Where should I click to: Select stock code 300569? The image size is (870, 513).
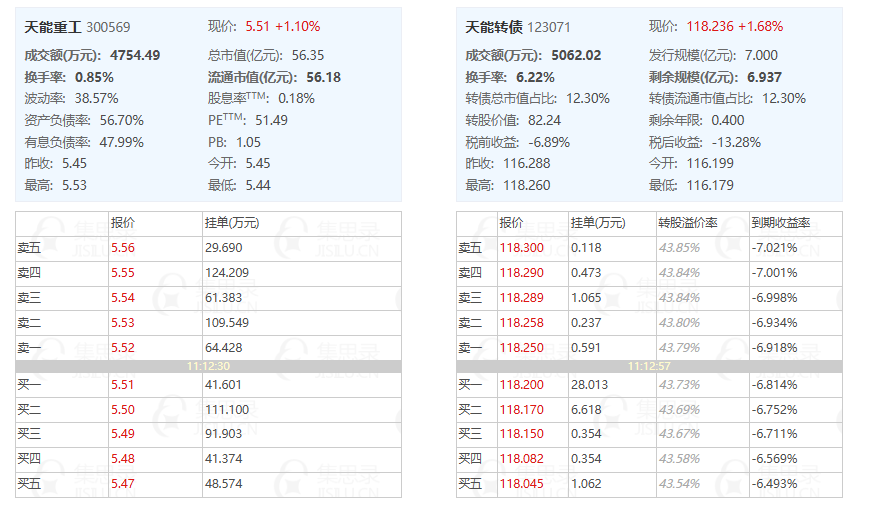click(x=108, y=27)
